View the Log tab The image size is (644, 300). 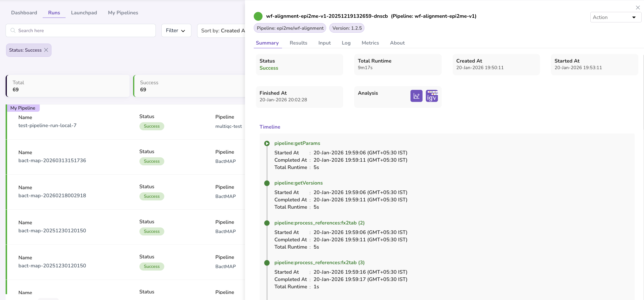point(346,43)
